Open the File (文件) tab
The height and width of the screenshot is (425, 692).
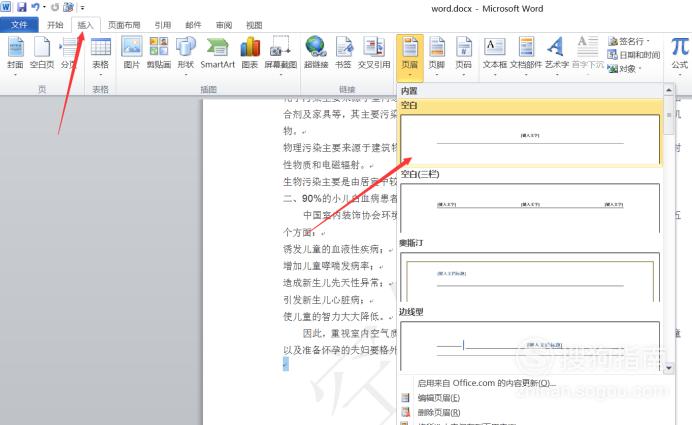point(19,25)
